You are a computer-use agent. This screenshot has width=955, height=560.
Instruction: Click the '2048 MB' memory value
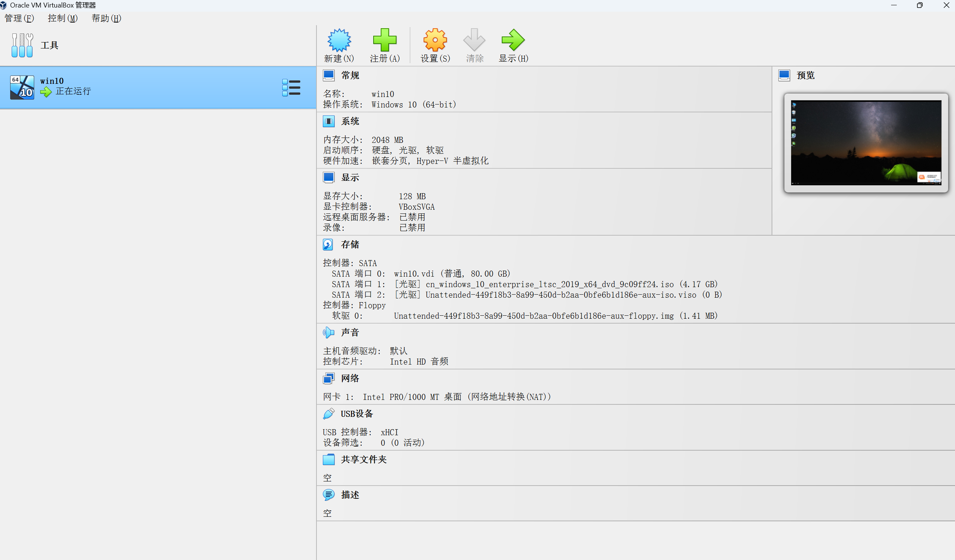387,140
